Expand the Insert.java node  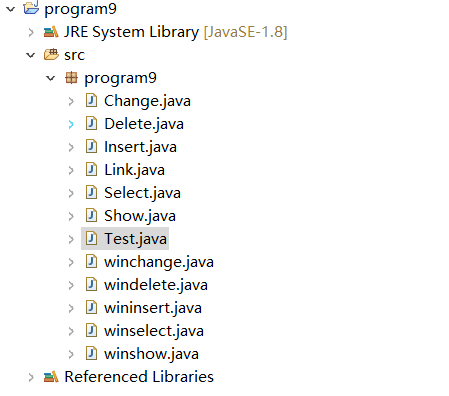[x=71, y=147]
